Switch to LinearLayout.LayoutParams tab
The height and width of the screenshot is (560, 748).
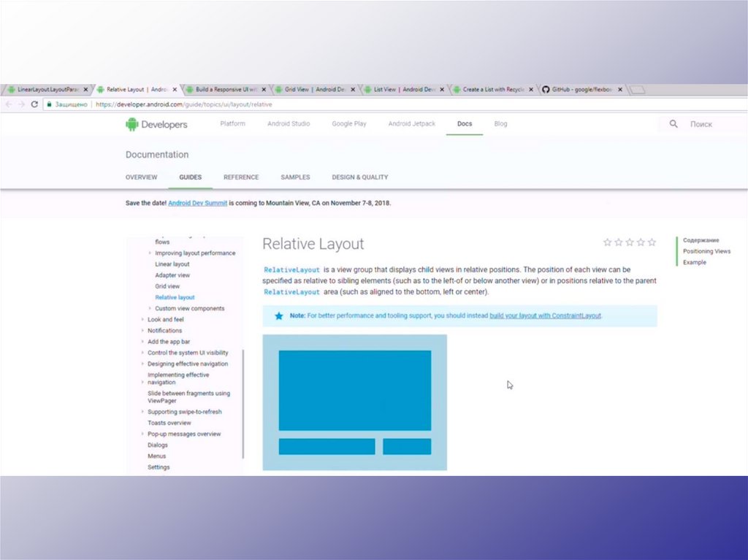[x=46, y=89]
